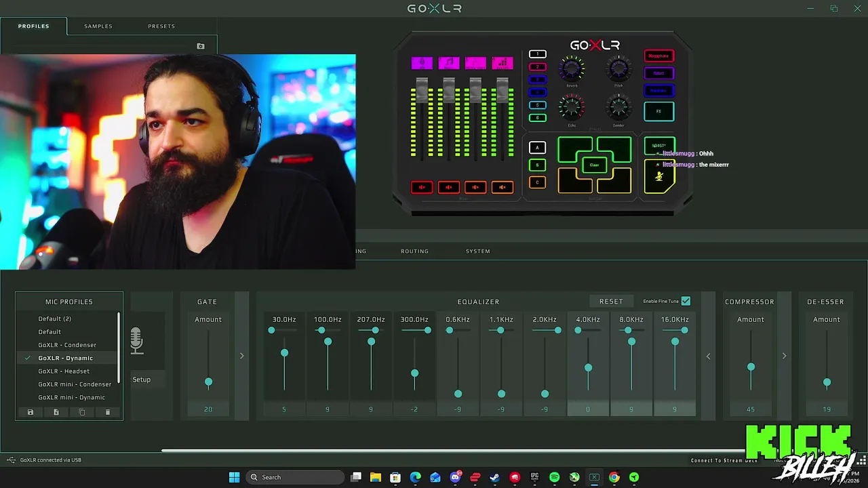The width and height of the screenshot is (868, 488).
Task: Open Spotify from the taskbar
Action: [555, 477]
